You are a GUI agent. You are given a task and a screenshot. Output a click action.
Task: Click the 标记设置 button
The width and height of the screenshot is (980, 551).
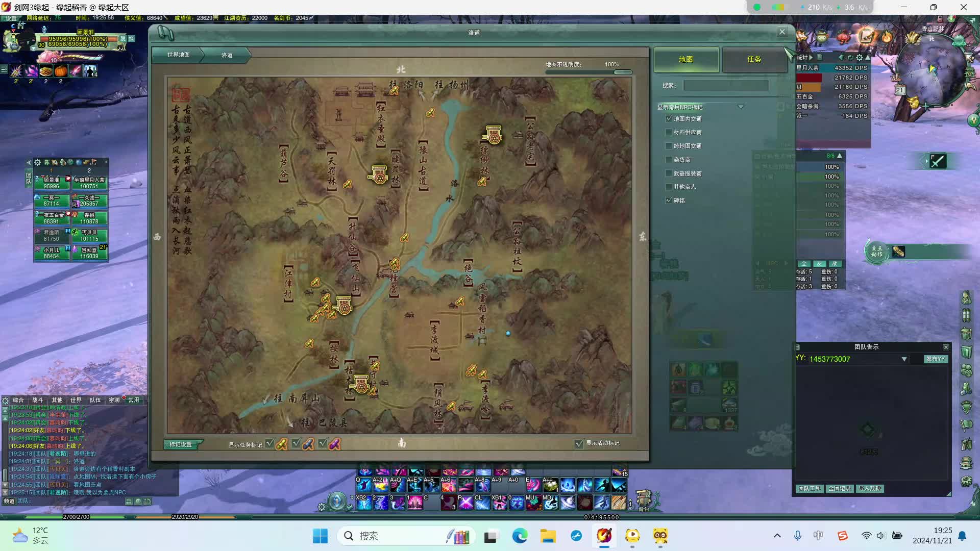[x=181, y=444]
